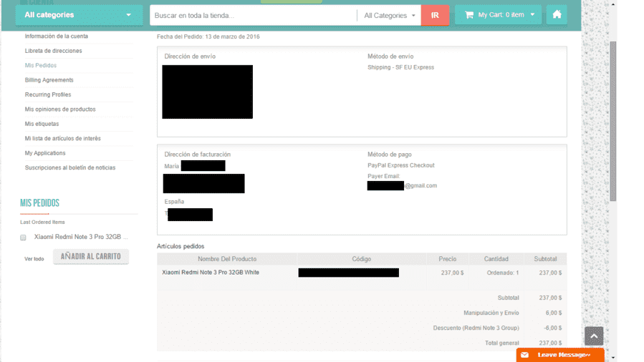
Task: Click the Shipping - SF EU Express text
Action: coord(400,67)
